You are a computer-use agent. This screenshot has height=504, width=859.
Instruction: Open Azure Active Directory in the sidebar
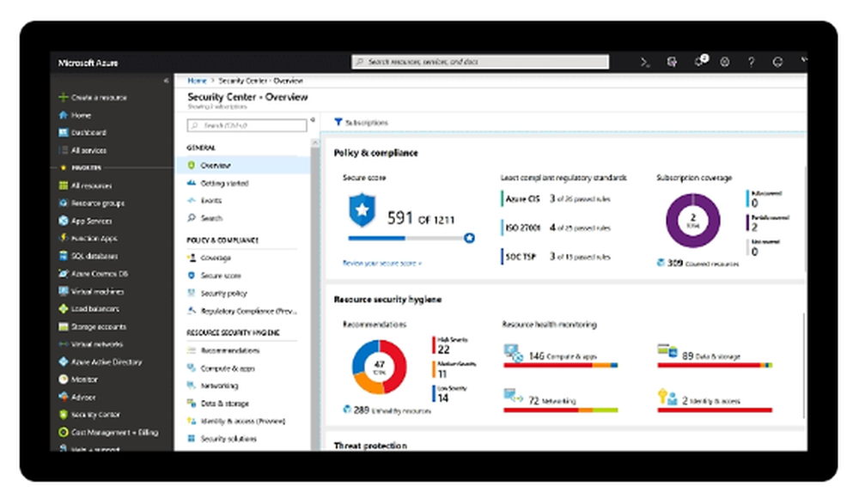101,361
